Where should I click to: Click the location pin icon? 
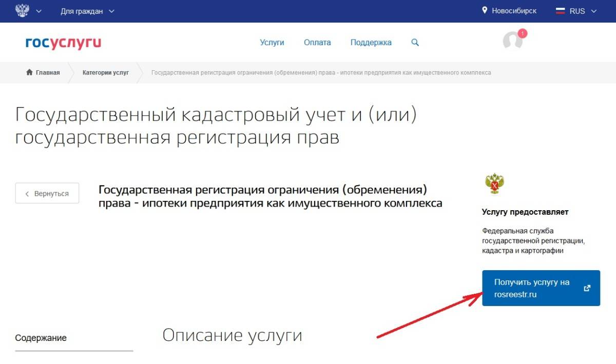[x=485, y=11]
